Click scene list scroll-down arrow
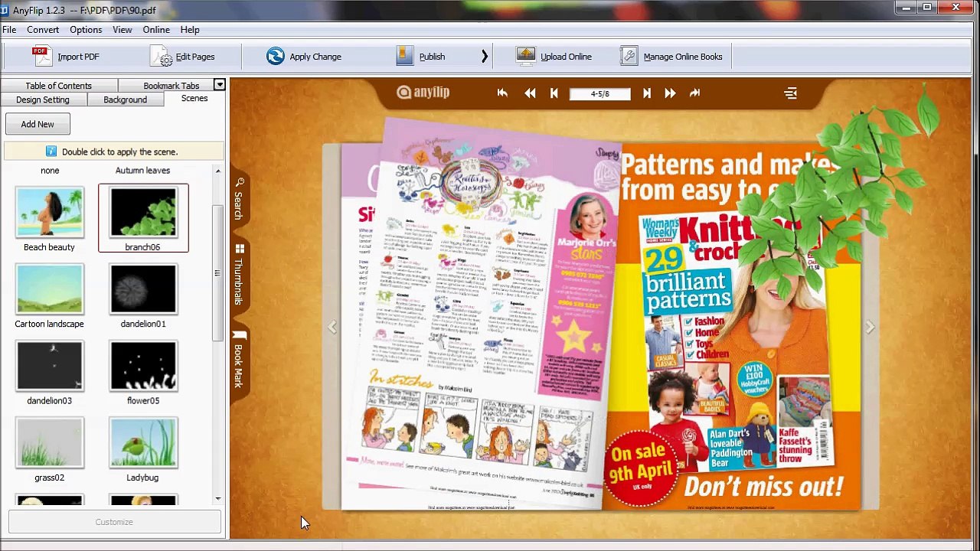980x551 pixels. click(218, 498)
